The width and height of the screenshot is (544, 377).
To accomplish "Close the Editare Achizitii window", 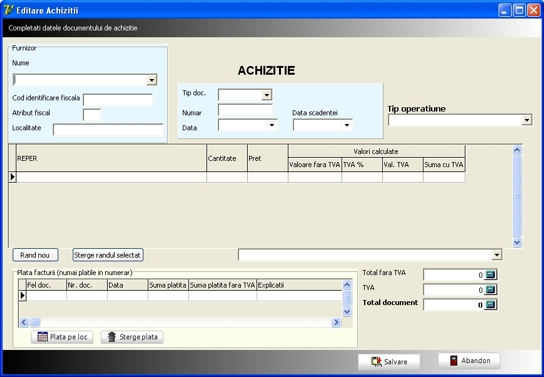I will tap(534, 10).
